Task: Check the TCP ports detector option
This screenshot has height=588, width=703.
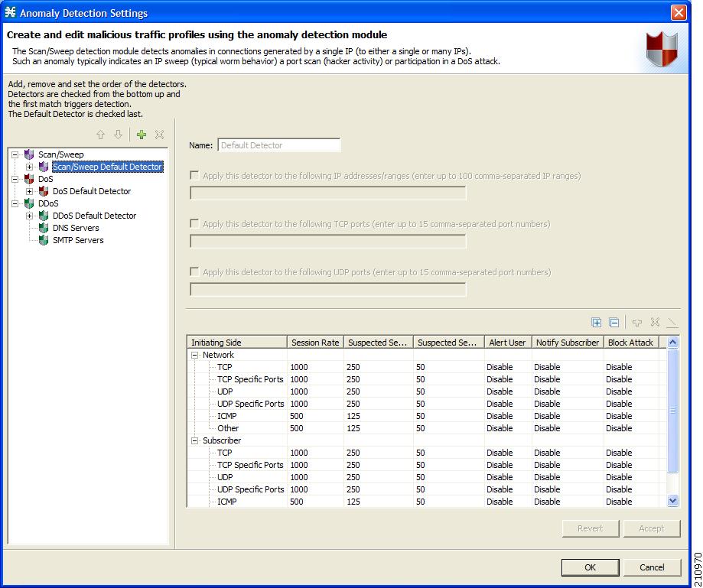Action: [196, 223]
